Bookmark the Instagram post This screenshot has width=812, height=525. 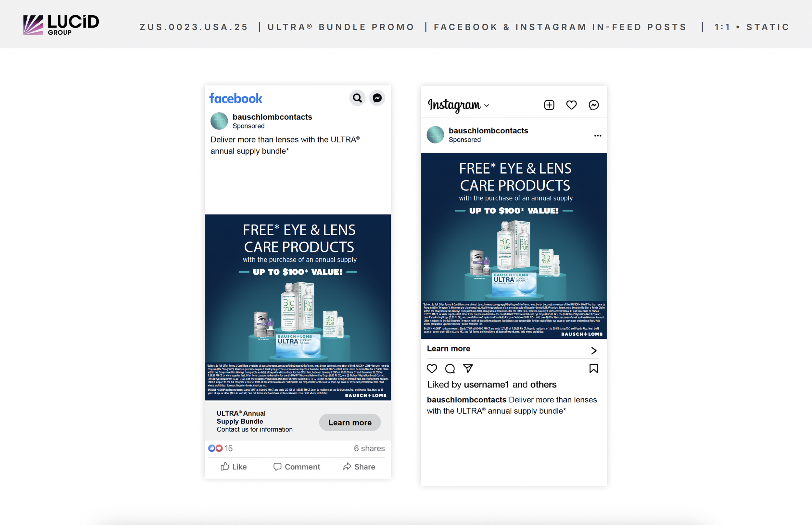[593, 369]
